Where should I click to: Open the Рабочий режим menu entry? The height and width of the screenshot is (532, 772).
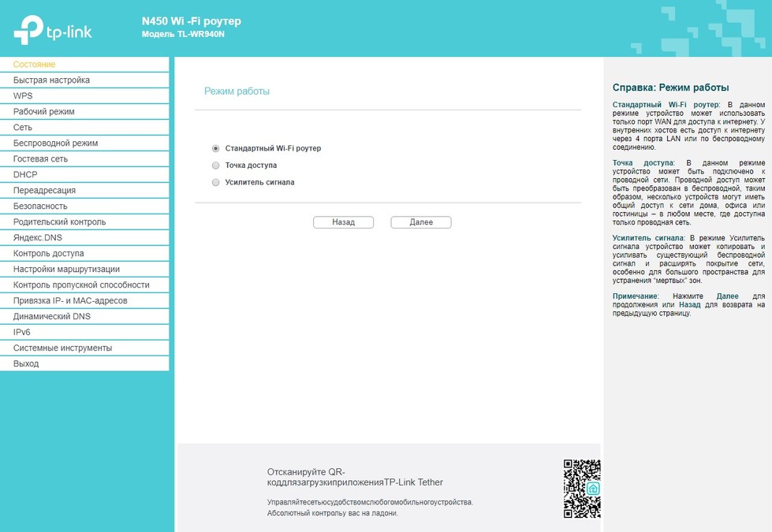(x=44, y=112)
